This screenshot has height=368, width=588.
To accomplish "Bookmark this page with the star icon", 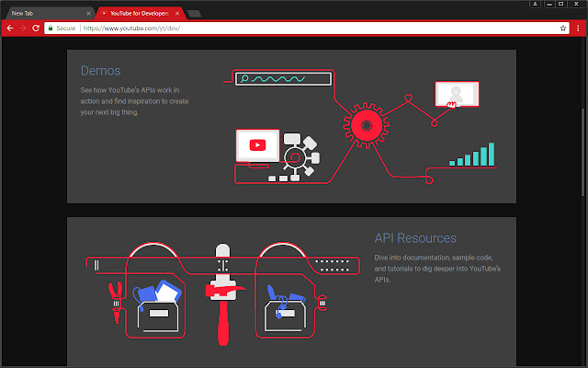I will (x=563, y=29).
